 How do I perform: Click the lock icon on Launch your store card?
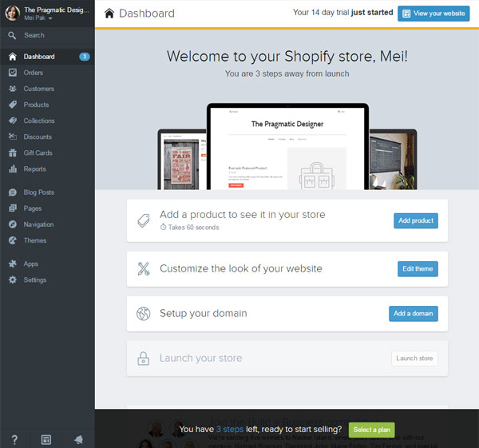(143, 358)
